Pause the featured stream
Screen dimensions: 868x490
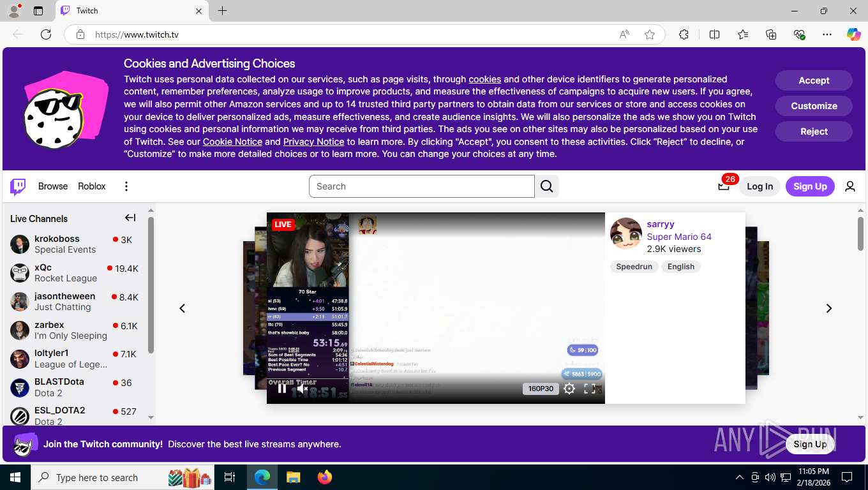[282, 389]
